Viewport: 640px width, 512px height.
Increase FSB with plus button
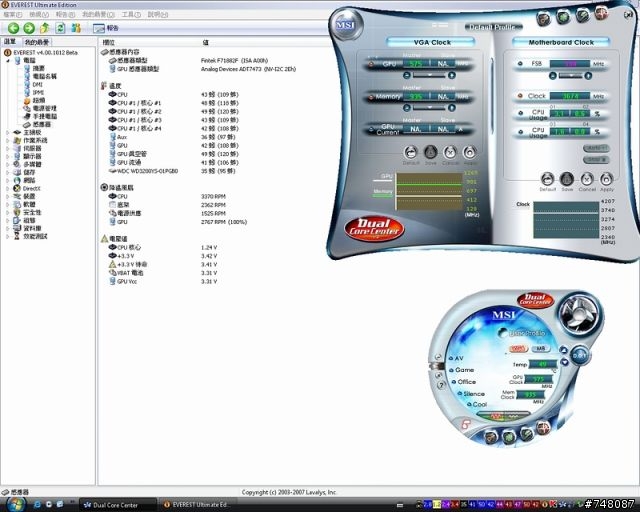[x=588, y=76]
